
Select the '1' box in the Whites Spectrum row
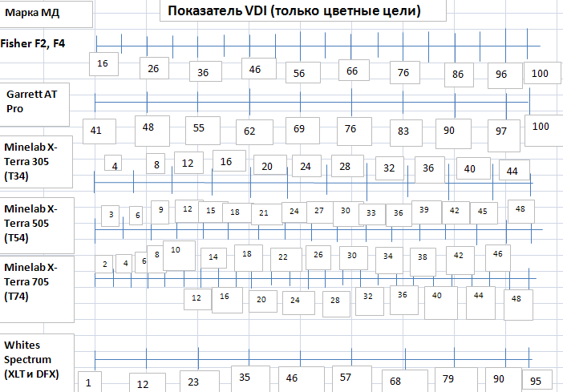pyautogui.click(x=90, y=382)
